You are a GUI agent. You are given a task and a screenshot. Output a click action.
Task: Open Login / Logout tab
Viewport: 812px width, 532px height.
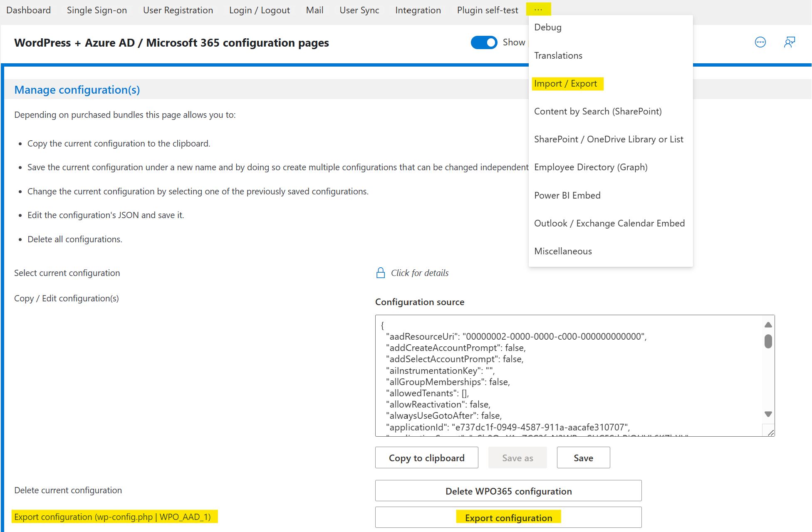tap(260, 10)
